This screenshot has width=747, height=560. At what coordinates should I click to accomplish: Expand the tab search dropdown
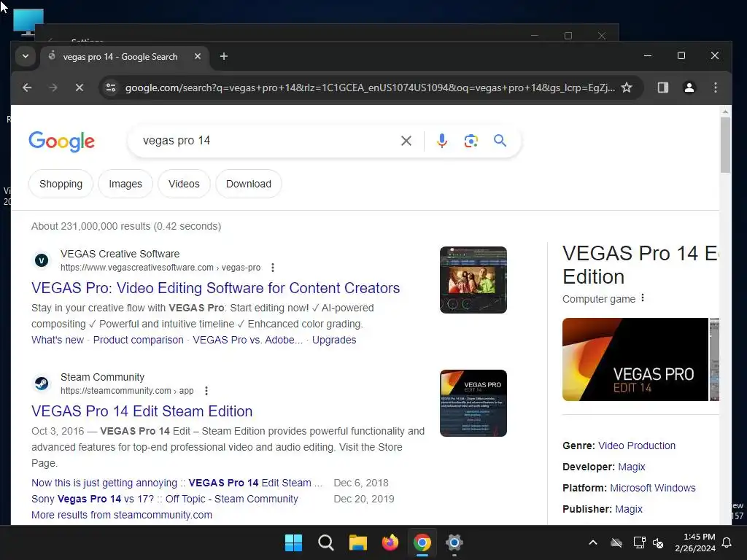pyautogui.click(x=26, y=56)
